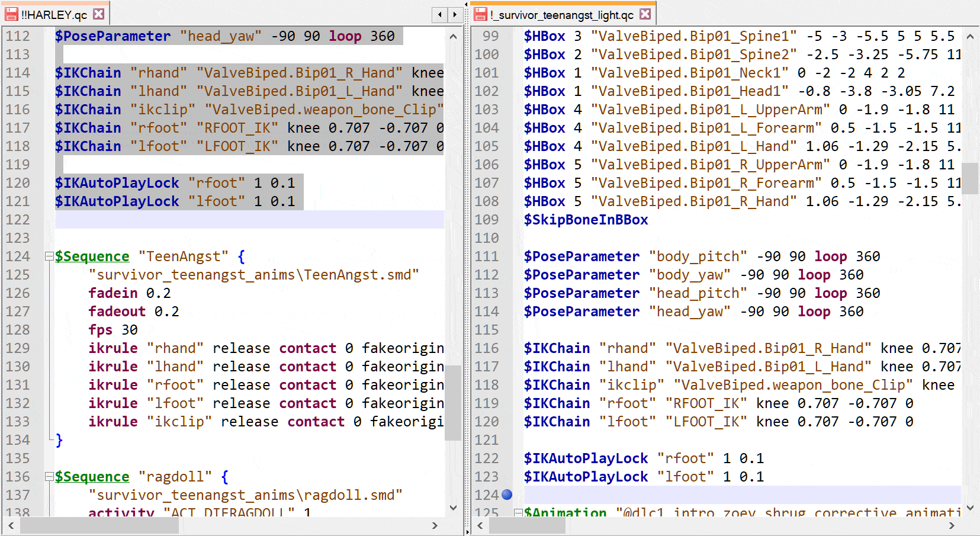The height and width of the screenshot is (536, 980).
Task: Click "ValveBiped.Bip01_Spine2" hitbox bone name
Action: [x=694, y=54]
